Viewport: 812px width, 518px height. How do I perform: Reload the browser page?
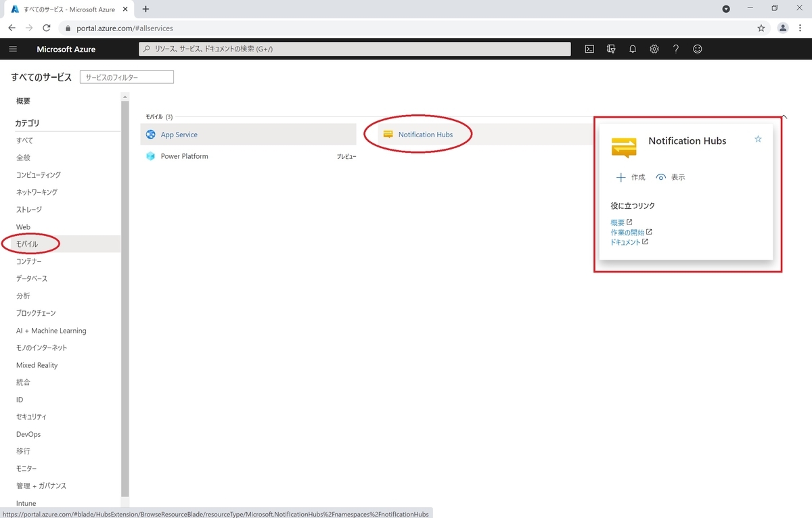[x=47, y=28]
